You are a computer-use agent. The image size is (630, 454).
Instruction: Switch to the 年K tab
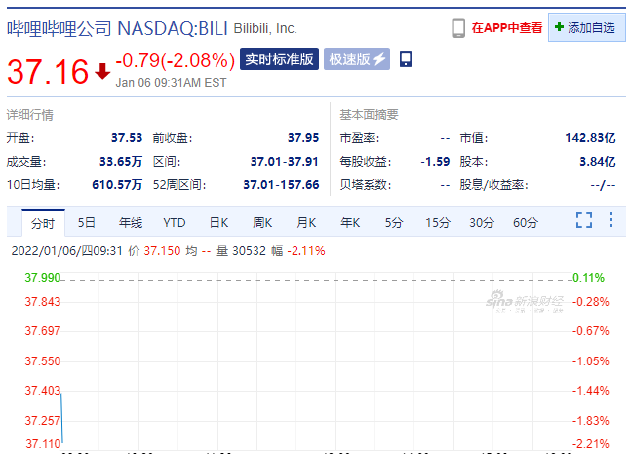350,222
